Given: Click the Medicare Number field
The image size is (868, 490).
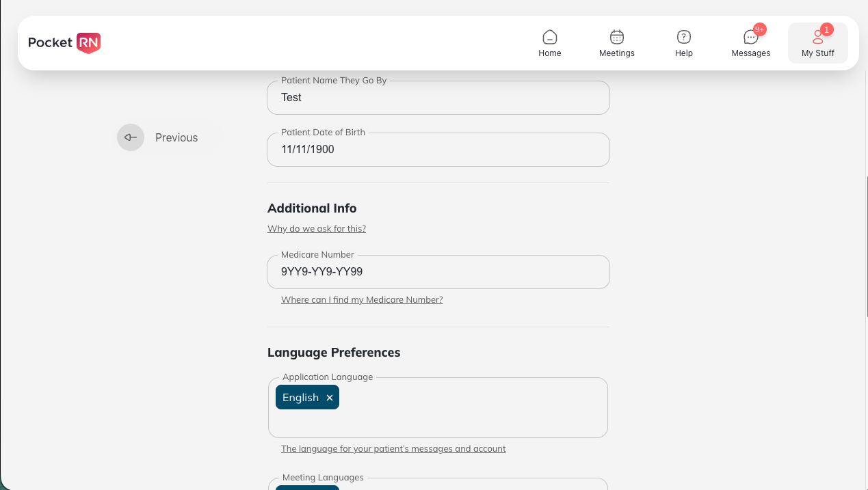Looking at the screenshot, I should [x=438, y=271].
